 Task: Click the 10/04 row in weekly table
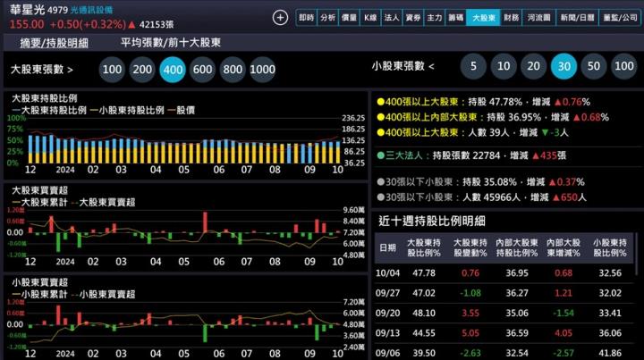[505, 273]
